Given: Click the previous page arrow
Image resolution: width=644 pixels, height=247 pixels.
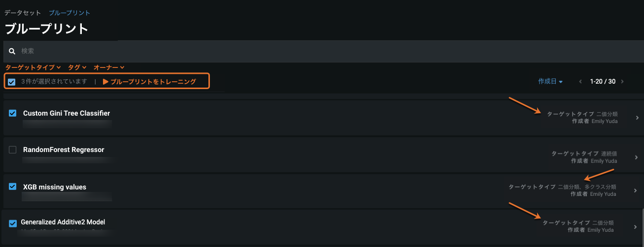Looking at the screenshot, I should coord(580,82).
